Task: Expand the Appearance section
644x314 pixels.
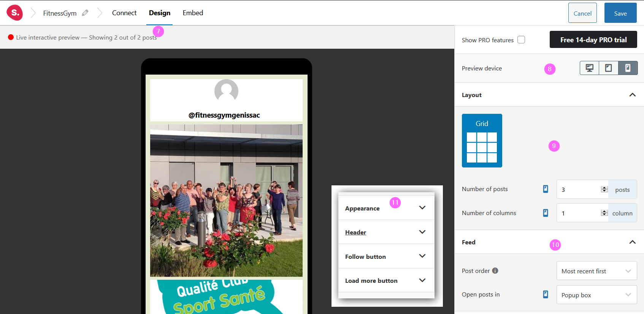Action: point(386,208)
